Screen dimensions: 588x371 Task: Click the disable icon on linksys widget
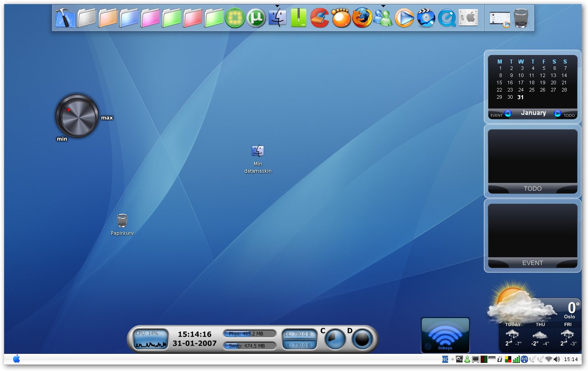[427, 347]
